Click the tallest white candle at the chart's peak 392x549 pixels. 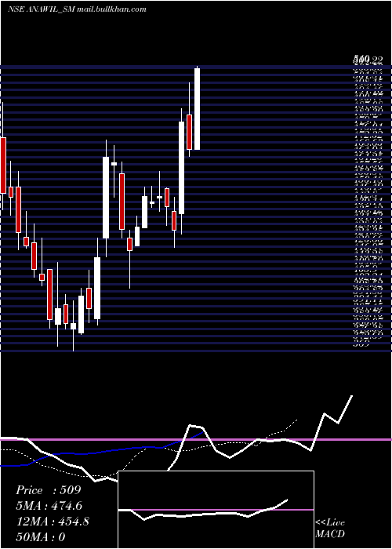pyautogui.click(x=197, y=109)
